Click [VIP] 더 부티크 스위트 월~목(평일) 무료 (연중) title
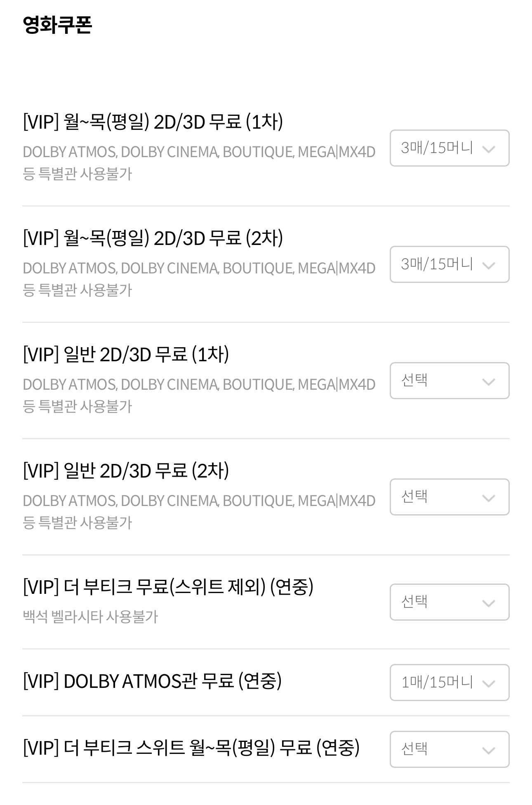532x805 pixels. 191,748
